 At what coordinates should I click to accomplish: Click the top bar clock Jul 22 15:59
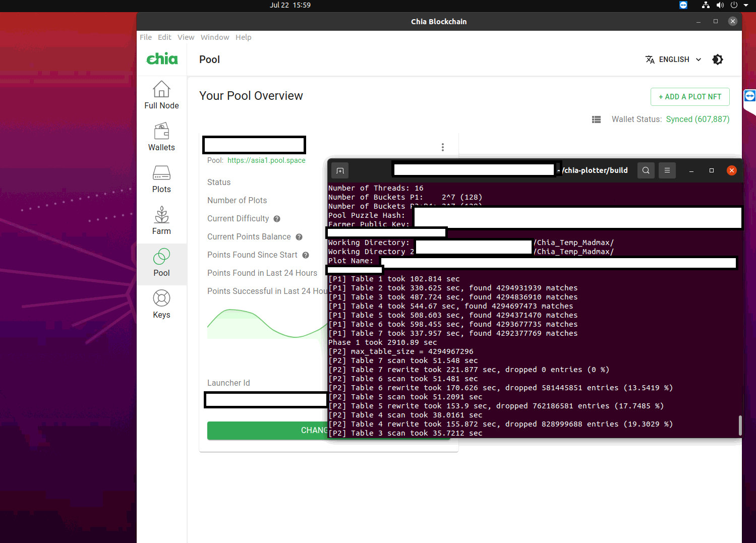(290, 5)
